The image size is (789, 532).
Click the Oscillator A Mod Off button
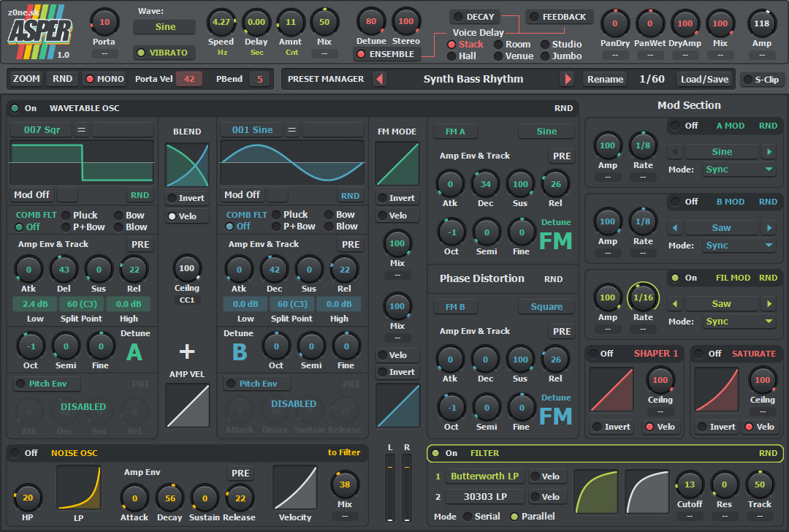point(31,195)
